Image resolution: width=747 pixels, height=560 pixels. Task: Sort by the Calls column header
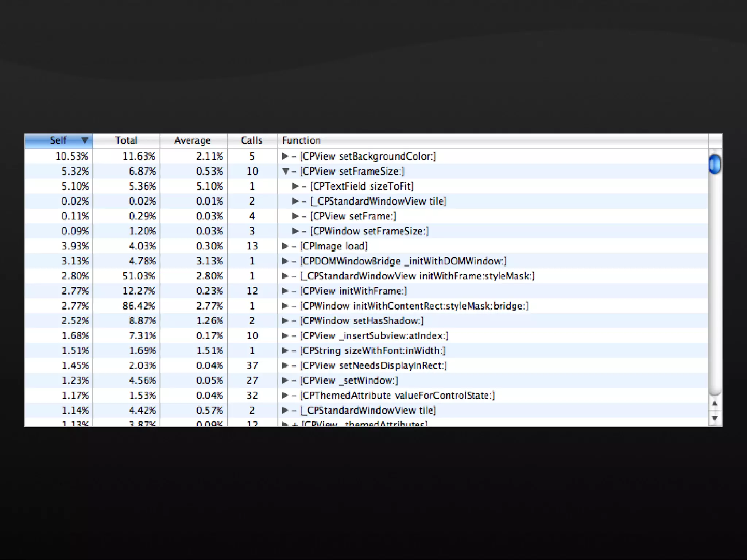(251, 140)
